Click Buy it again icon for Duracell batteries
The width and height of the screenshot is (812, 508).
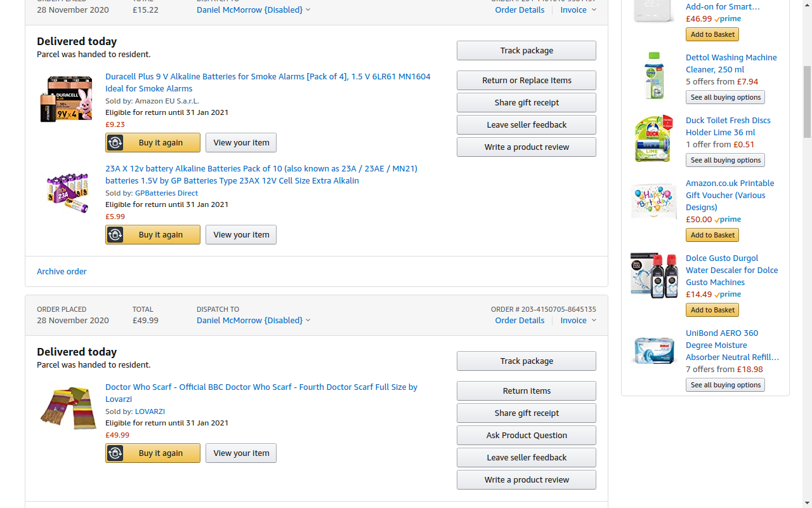tap(115, 143)
